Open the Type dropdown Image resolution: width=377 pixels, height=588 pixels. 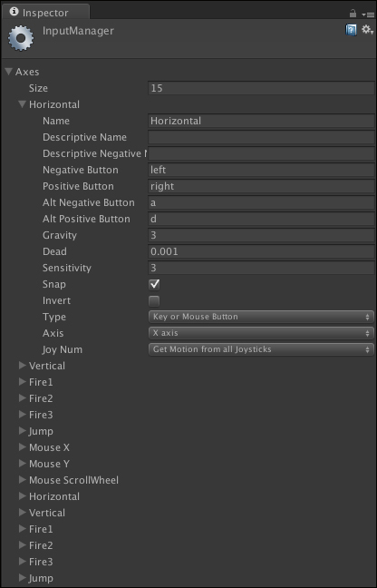tap(261, 317)
